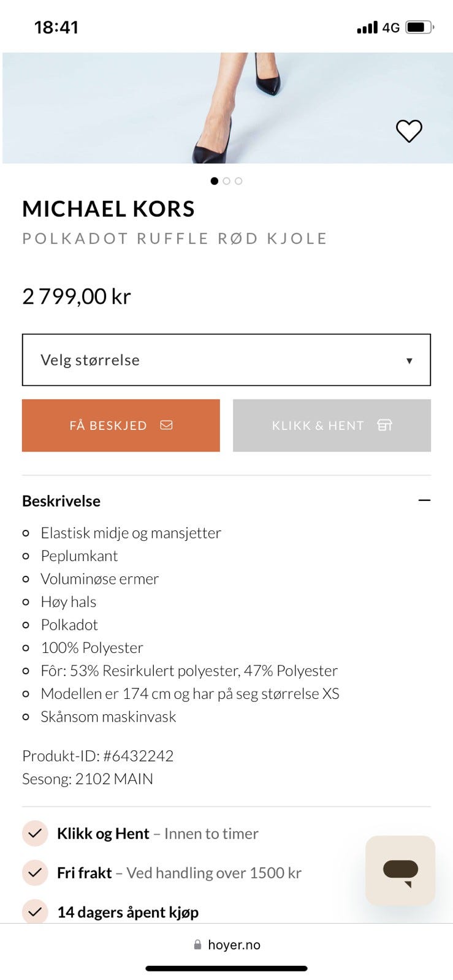
Task: Tap the Beskrivelse heading
Action: [x=61, y=500]
